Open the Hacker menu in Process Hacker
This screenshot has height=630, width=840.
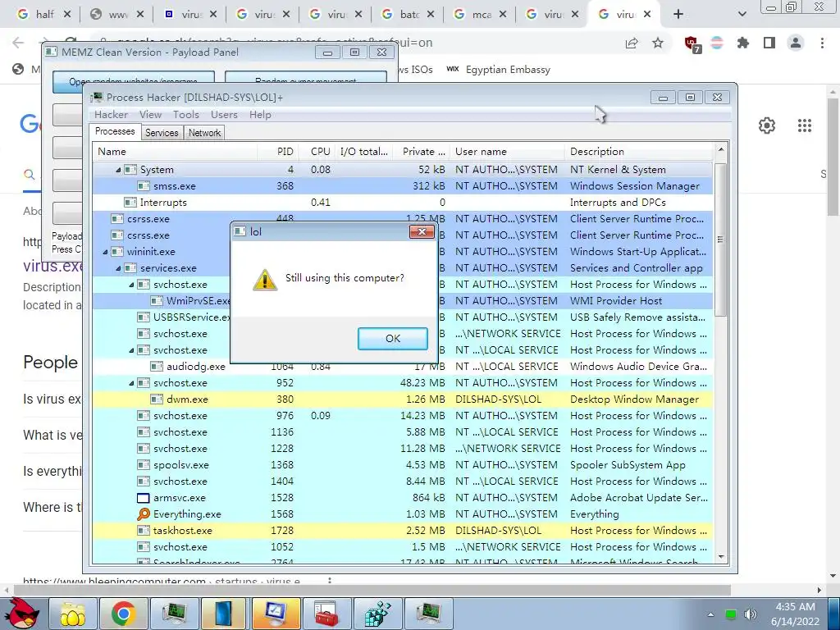(x=111, y=115)
